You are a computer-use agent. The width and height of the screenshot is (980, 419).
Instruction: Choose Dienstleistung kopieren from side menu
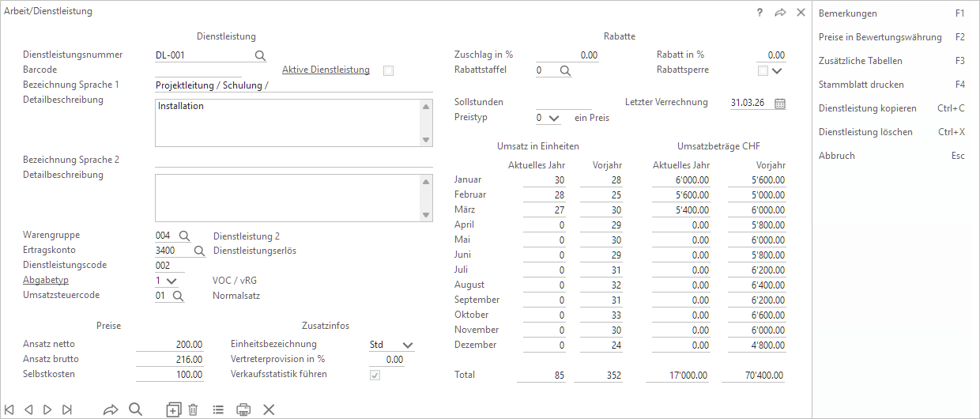868,108
